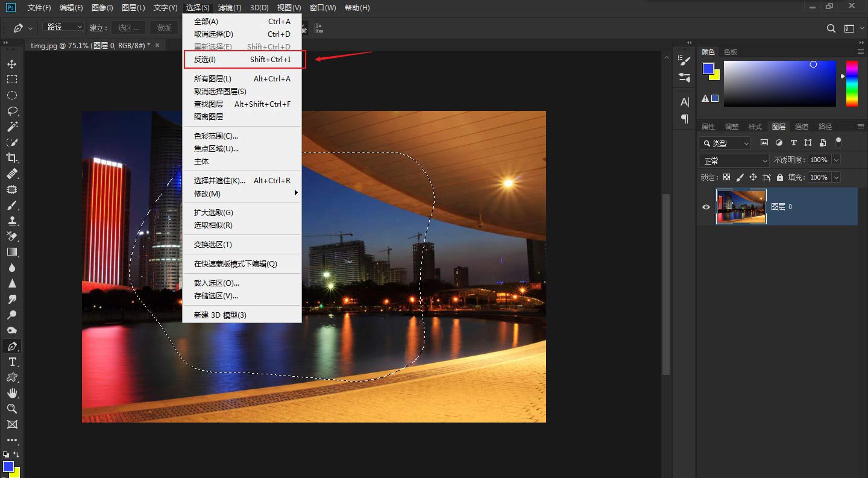Swap foreground and background colors arrow
The height and width of the screenshot is (478, 868).
click(x=17, y=454)
